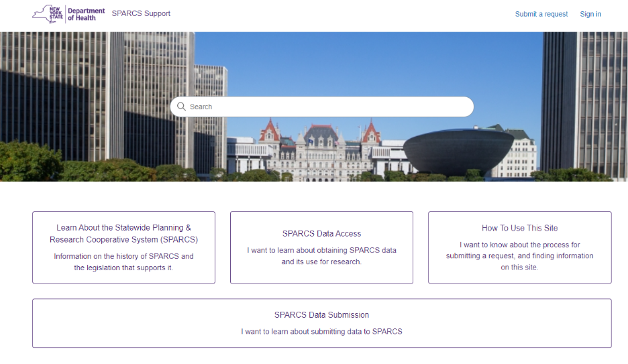628x364 pixels.
Task: Open the How To Use This Site title
Action: point(519,228)
